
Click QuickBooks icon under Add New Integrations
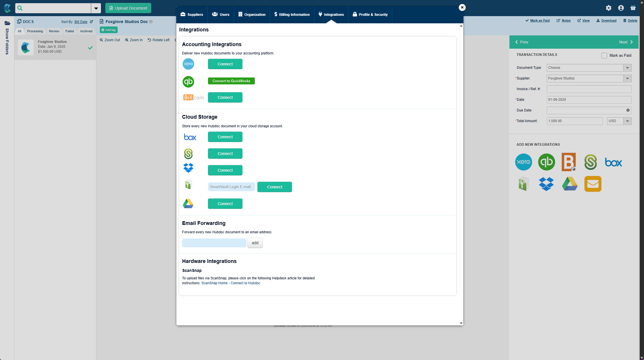(546, 162)
